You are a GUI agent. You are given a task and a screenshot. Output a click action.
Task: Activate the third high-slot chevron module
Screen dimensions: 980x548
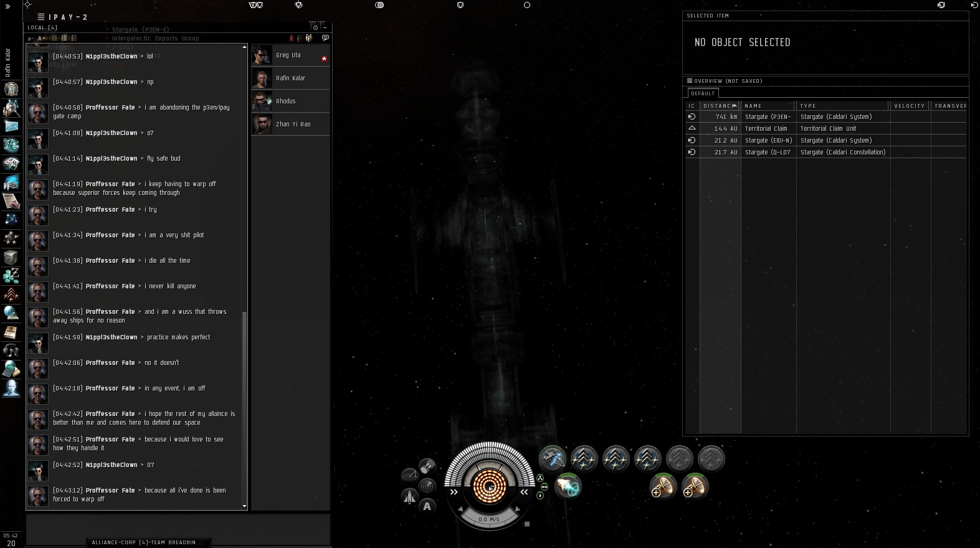pos(616,459)
